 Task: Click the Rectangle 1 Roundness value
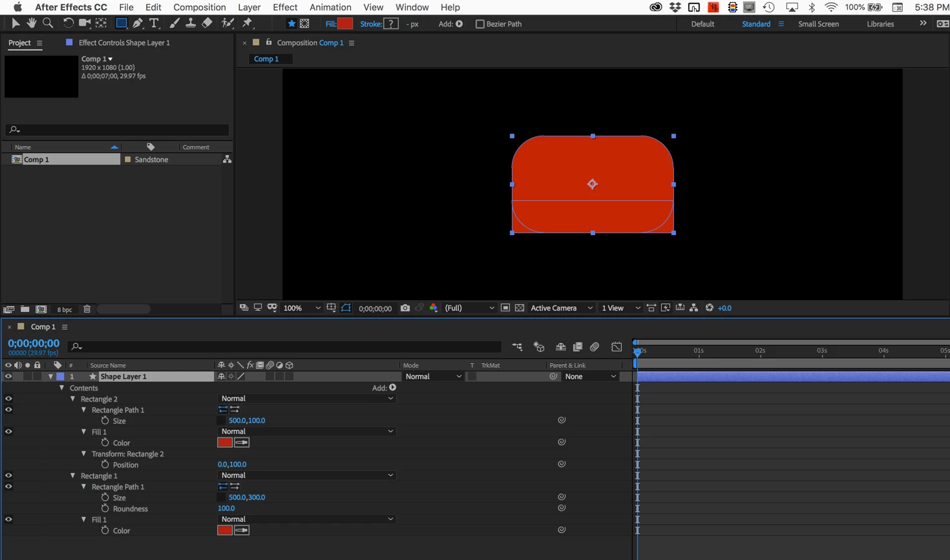226,508
